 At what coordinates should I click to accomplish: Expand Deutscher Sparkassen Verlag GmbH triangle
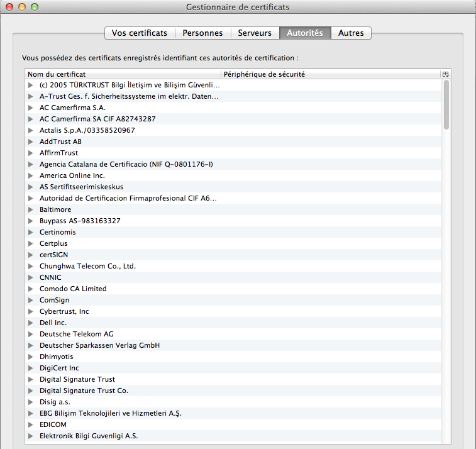[x=30, y=345]
